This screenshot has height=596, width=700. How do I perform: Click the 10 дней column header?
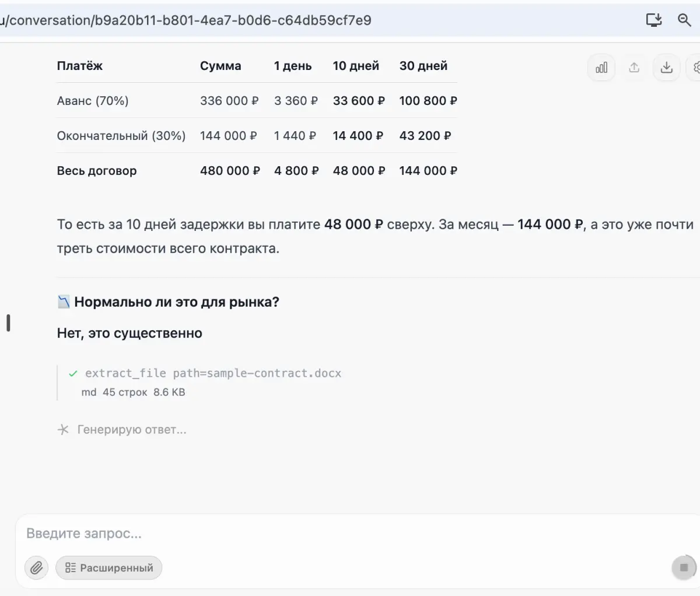coord(356,66)
